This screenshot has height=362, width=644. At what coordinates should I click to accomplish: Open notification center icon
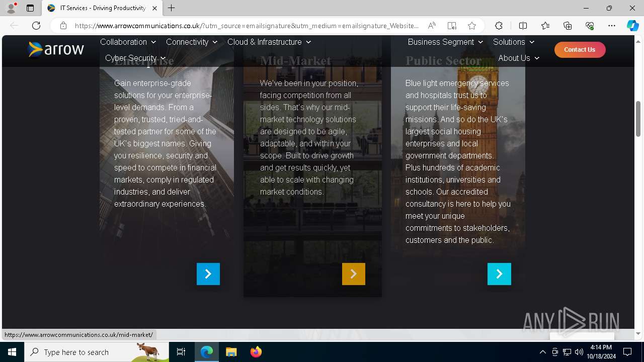tap(627, 352)
